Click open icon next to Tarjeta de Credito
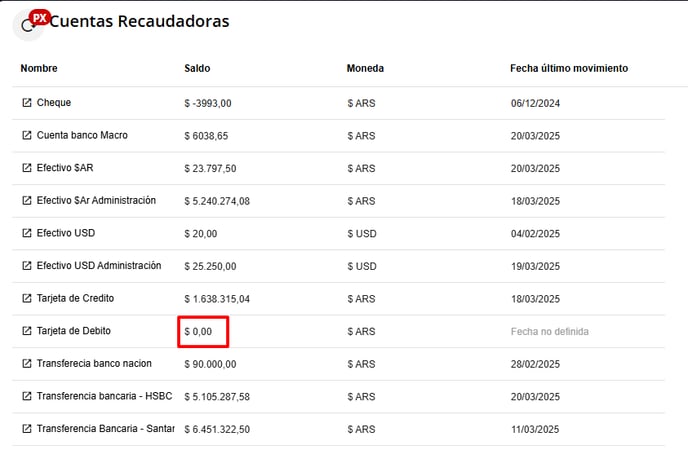The image size is (688, 472). pos(27,299)
